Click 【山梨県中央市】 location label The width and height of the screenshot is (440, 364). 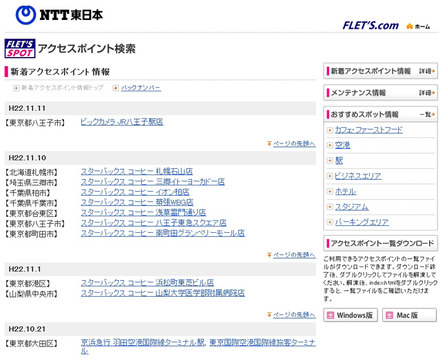[x=31, y=294]
